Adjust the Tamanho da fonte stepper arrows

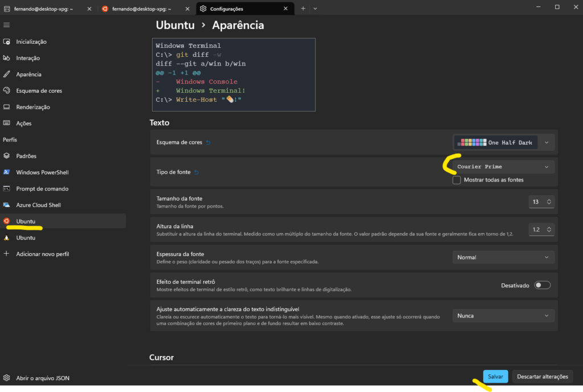coord(549,202)
